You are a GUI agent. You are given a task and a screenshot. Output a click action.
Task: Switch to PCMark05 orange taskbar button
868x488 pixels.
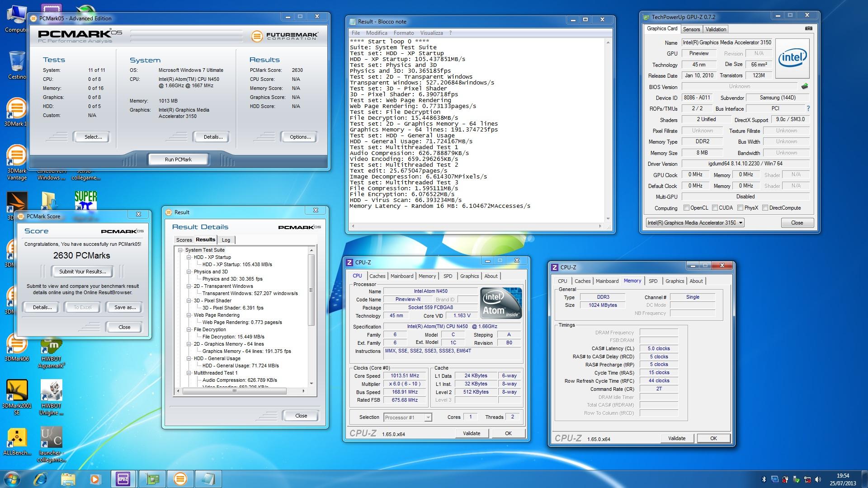180,479
